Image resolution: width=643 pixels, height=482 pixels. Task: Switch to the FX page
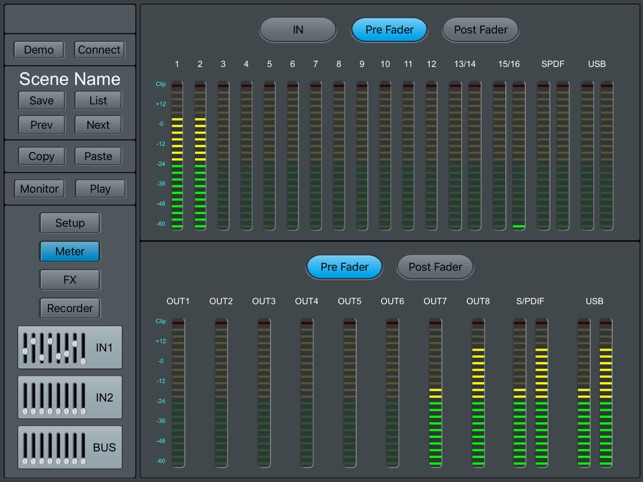click(70, 280)
